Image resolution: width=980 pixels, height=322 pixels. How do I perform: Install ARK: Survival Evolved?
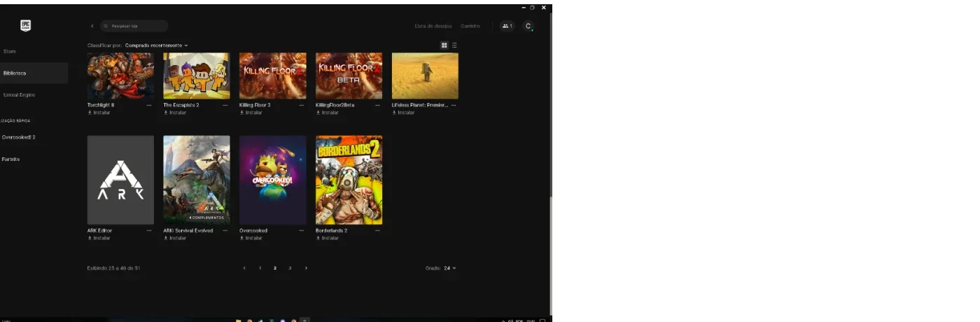point(175,238)
